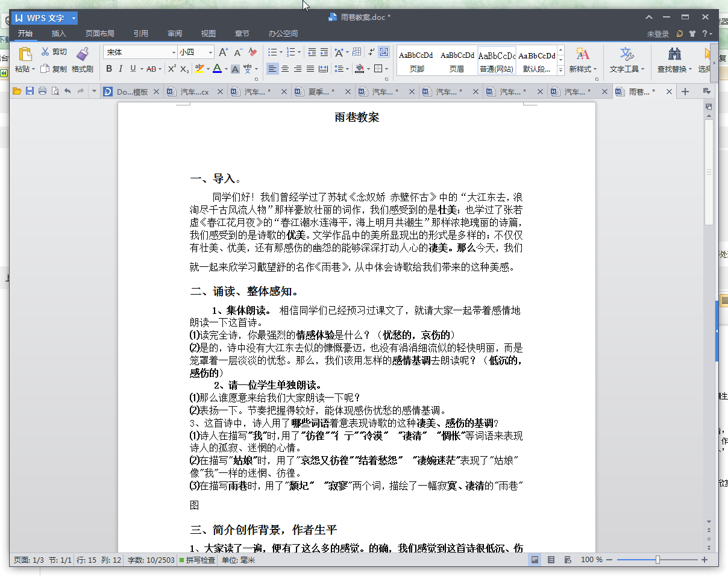Click the Copy (复制) button
This screenshot has height=576, width=728.
click(54, 69)
